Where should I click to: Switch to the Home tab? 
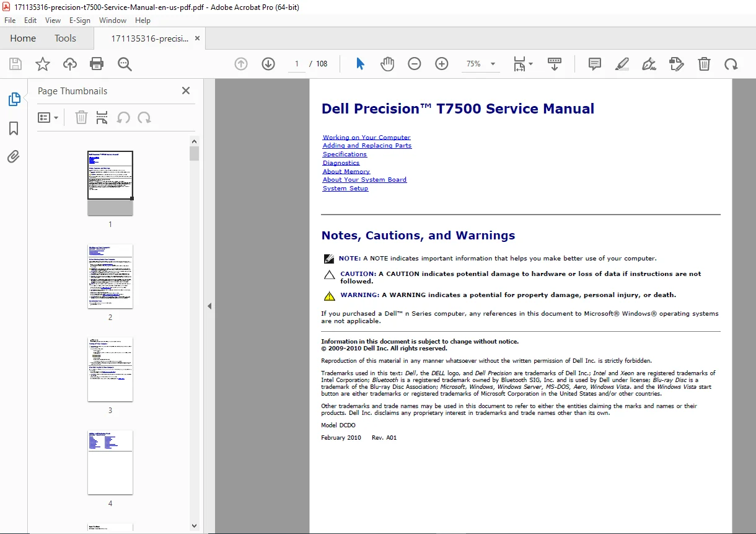click(x=23, y=38)
